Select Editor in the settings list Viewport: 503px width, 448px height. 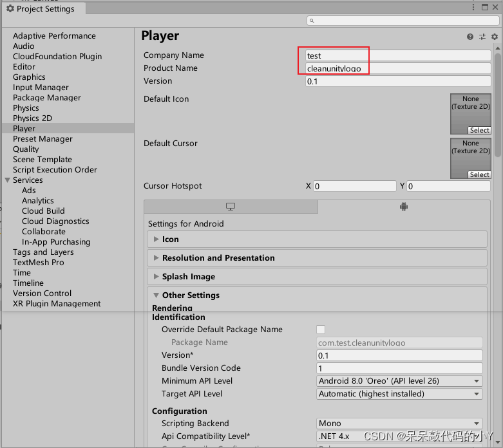click(x=24, y=67)
